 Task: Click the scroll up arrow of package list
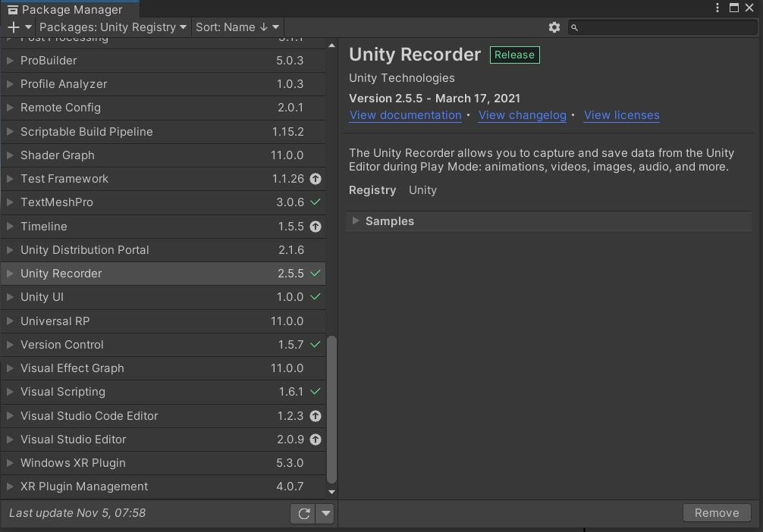pos(332,45)
